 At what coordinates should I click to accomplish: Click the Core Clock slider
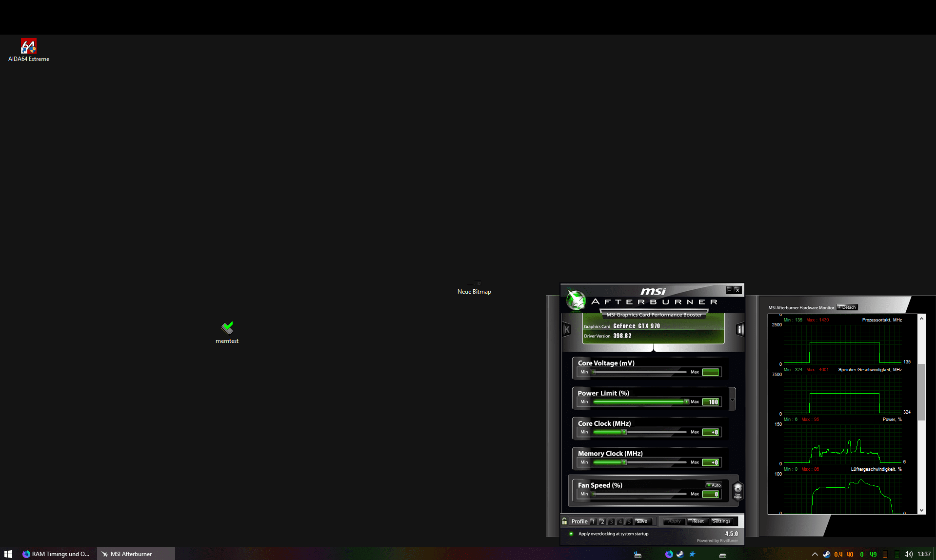click(640, 432)
